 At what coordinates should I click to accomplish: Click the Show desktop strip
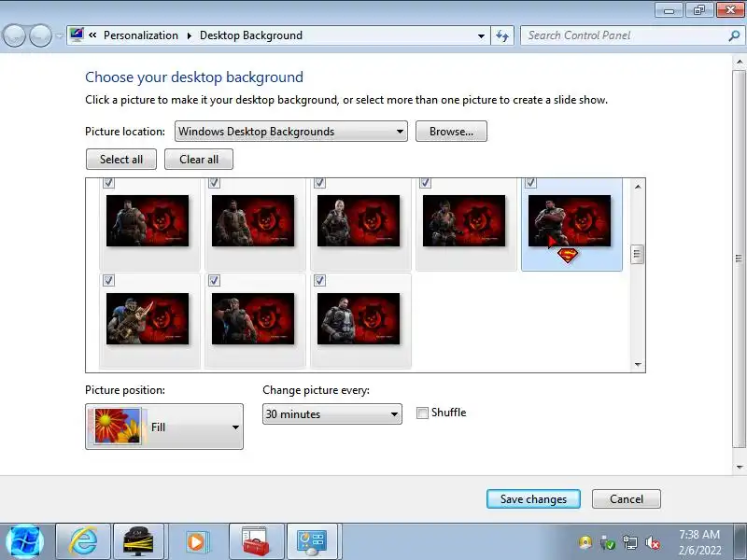740,542
